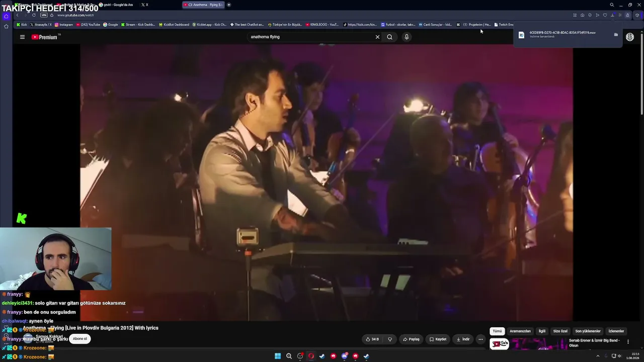Save the video using Kaydet
The image size is (644, 362).
coord(438,339)
